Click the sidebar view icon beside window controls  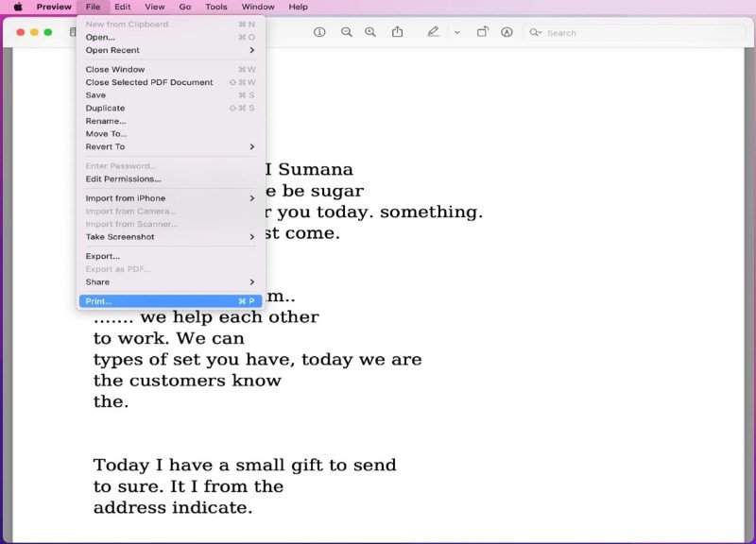73,32
